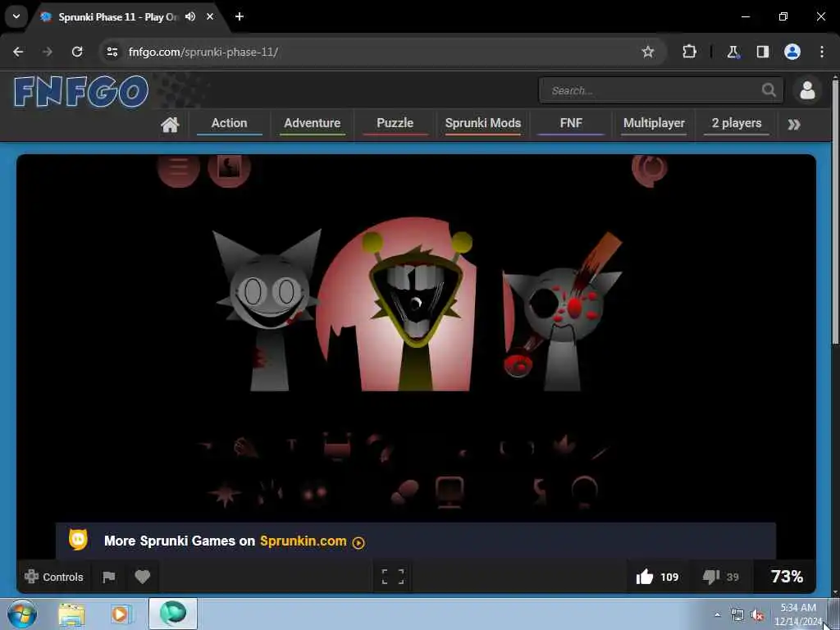
Task: Pick the hand-shaped sound icon in the top row
Action: click(246, 447)
